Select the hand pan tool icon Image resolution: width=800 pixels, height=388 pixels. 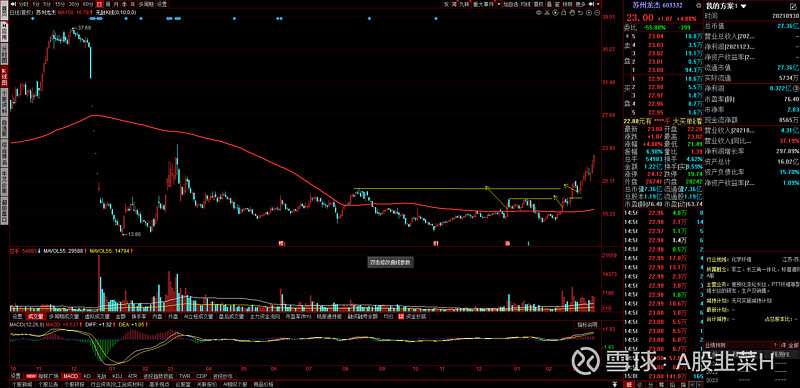click(x=571, y=12)
